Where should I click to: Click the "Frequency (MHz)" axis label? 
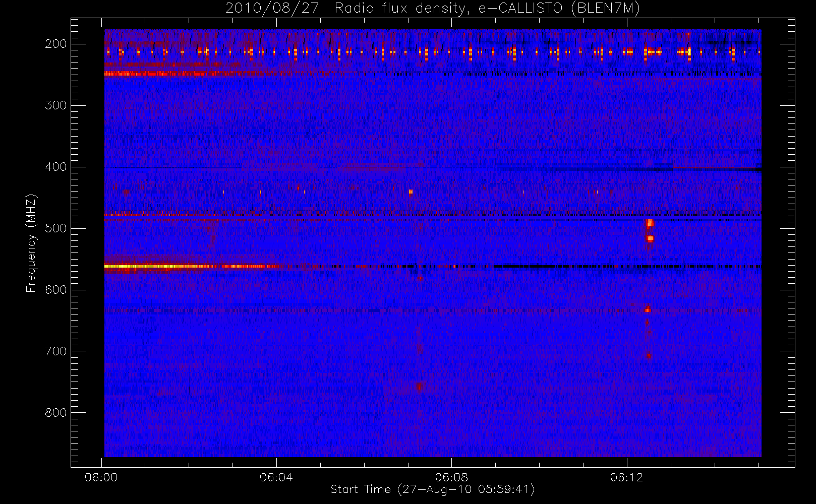click(31, 243)
